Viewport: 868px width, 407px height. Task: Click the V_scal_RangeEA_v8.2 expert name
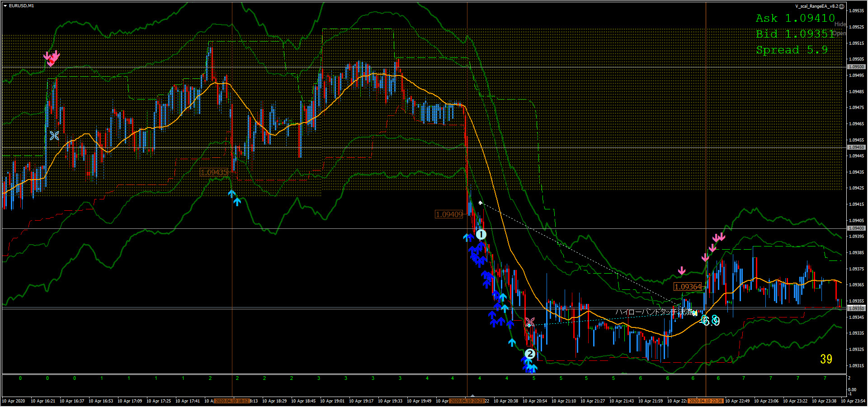(x=816, y=6)
